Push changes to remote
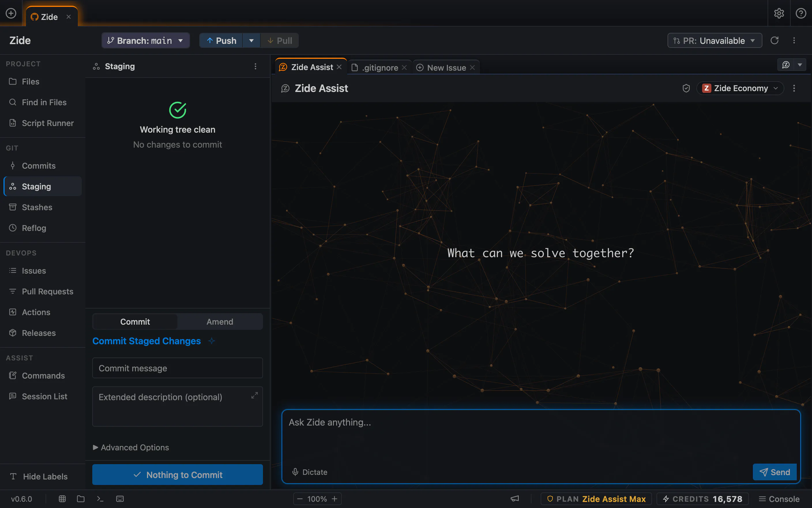The image size is (812, 508). click(221, 40)
